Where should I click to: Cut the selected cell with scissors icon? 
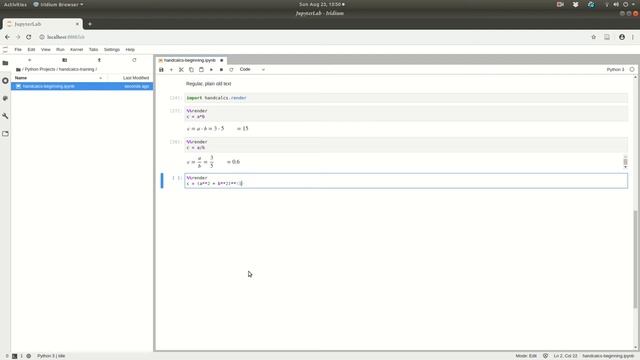point(181,70)
